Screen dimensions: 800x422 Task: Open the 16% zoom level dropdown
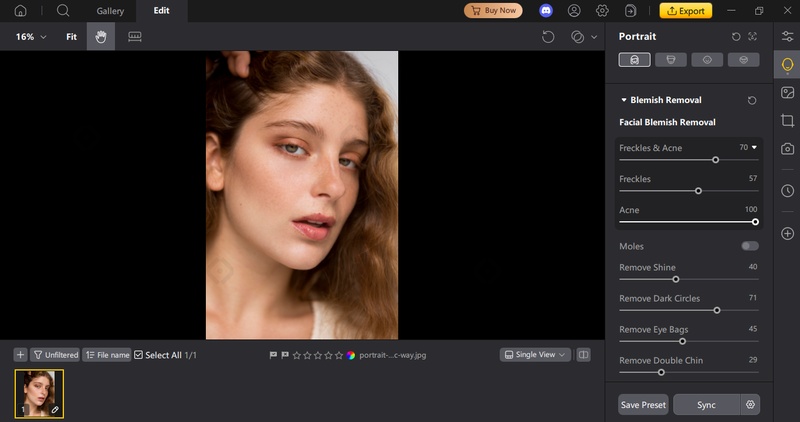coord(30,37)
